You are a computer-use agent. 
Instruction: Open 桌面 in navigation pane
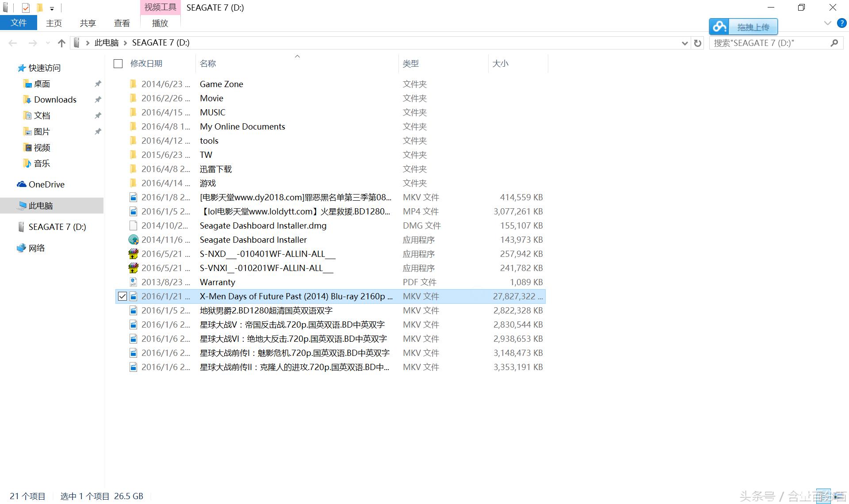(42, 84)
